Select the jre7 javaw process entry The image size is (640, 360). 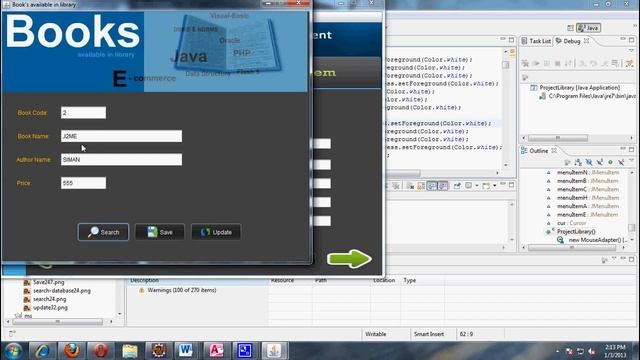tap(587, 96)
